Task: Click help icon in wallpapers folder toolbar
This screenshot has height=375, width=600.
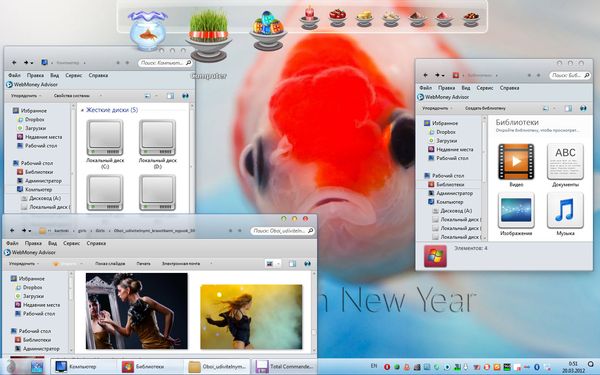Action: click(x=307, y=264)
